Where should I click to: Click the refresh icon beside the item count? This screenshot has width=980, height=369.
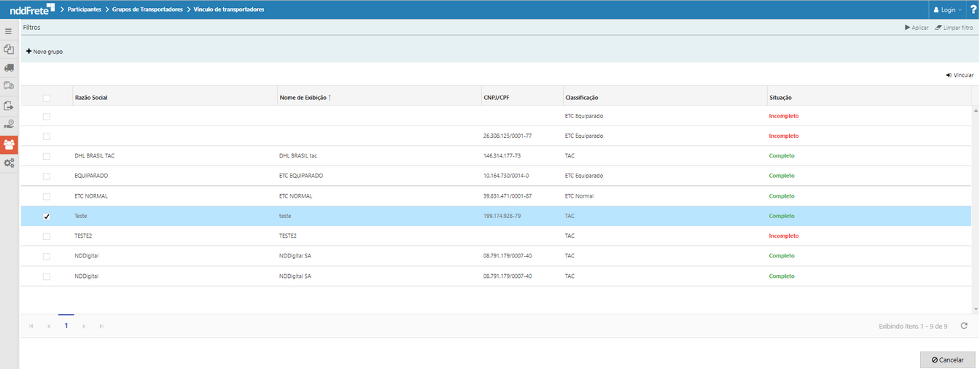coord(964,326)
